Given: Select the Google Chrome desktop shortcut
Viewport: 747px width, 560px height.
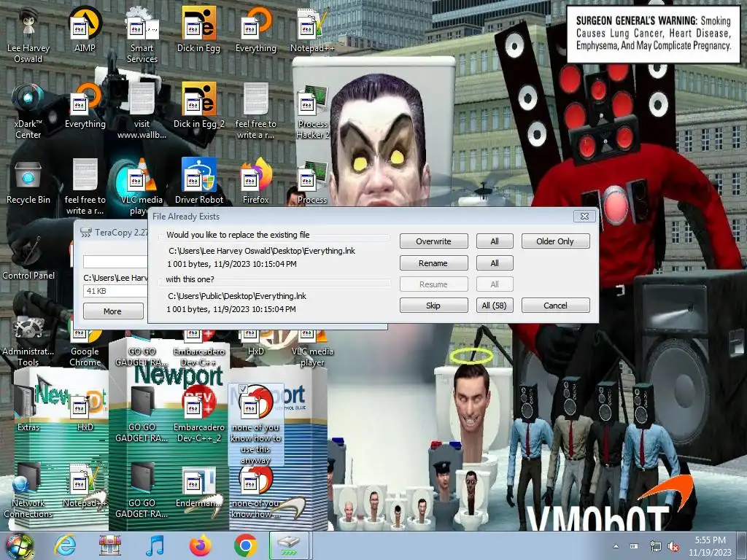Looking at the screenshot, I should tap(85, 346).
